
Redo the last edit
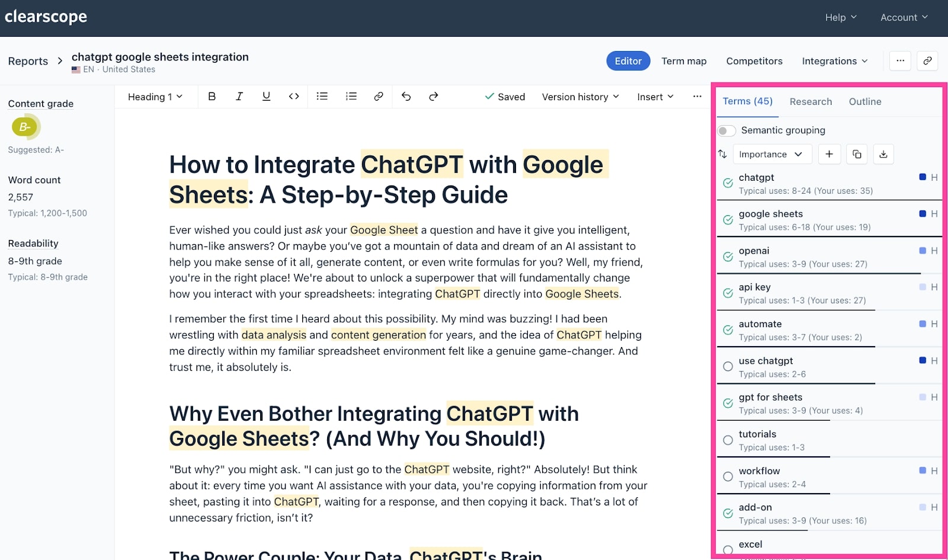click(x=434, y=97)
